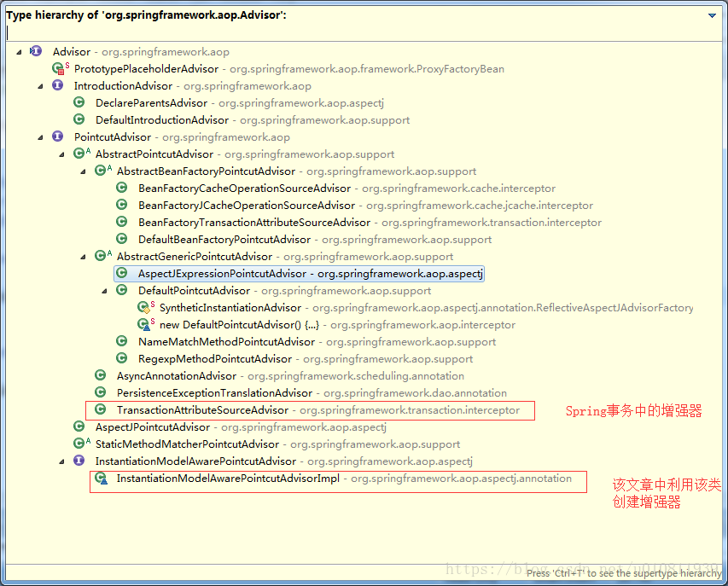Select the Advisor - org.springframework.aop row
This screenshot has height=586, width=728.
tap(141, 52)
